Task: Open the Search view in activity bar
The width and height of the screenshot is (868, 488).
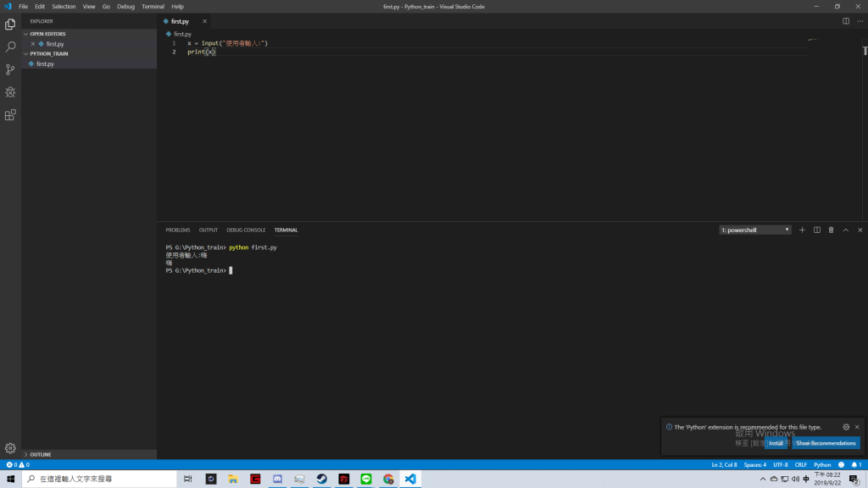Action: click(10, 47)
